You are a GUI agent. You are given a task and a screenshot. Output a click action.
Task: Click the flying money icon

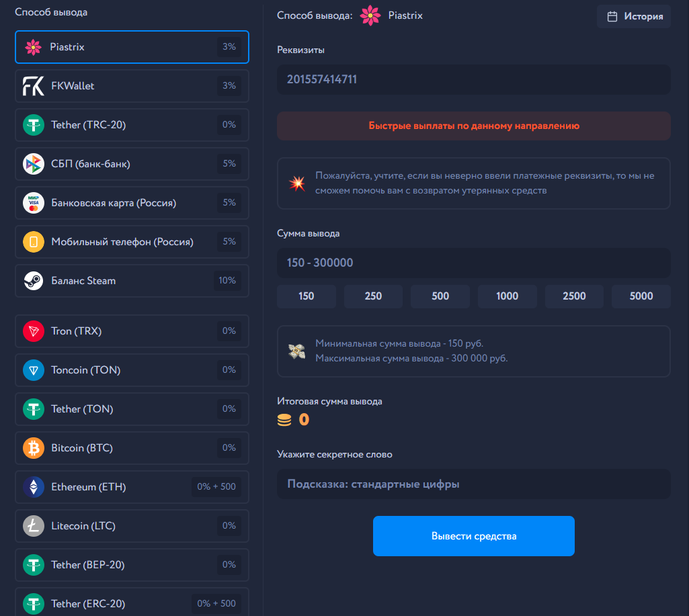coord(296,351)
